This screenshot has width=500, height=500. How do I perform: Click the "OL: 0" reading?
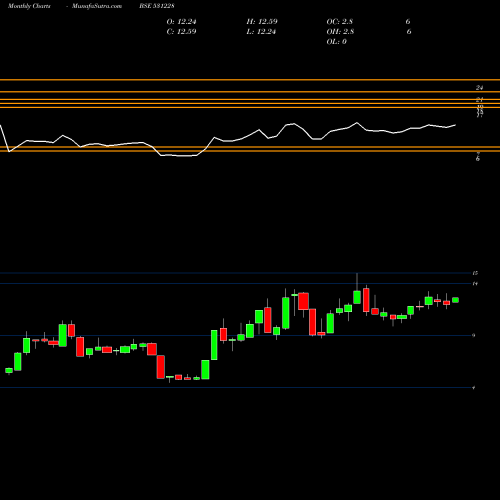point(337,42)
